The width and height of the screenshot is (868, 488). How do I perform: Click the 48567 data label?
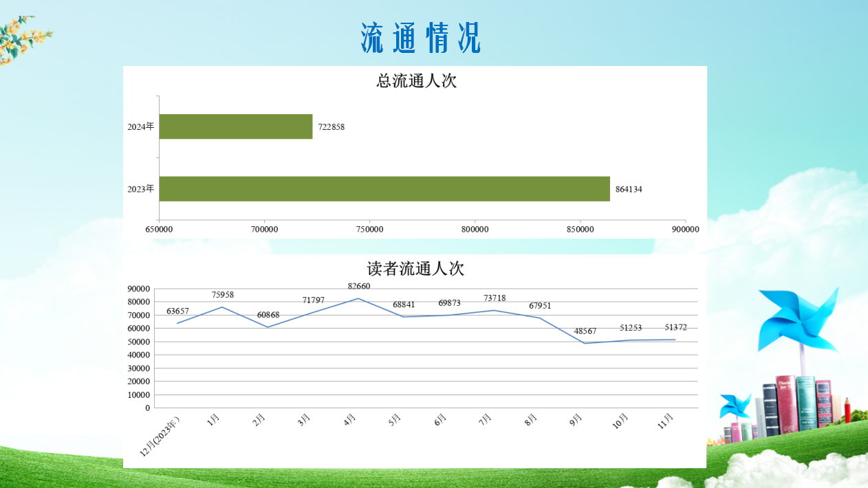pos(585,331)
